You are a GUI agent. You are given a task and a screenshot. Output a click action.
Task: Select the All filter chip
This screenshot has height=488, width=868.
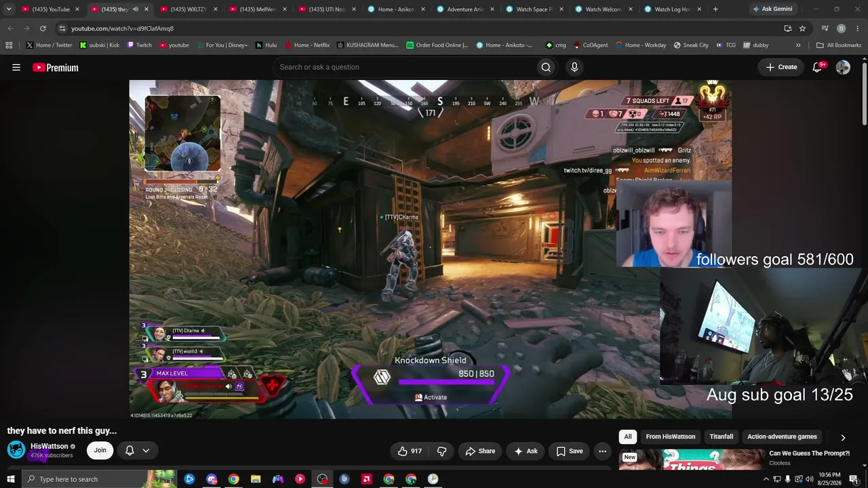tap(628, 437)
